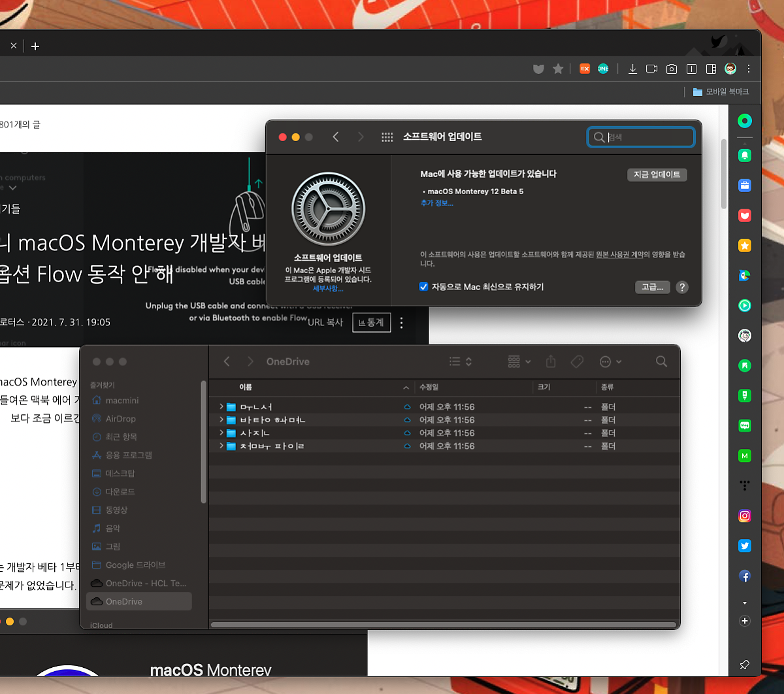Open Finder group-by dropdown
This screenshot has width=784, height=694.
(519, 361)
